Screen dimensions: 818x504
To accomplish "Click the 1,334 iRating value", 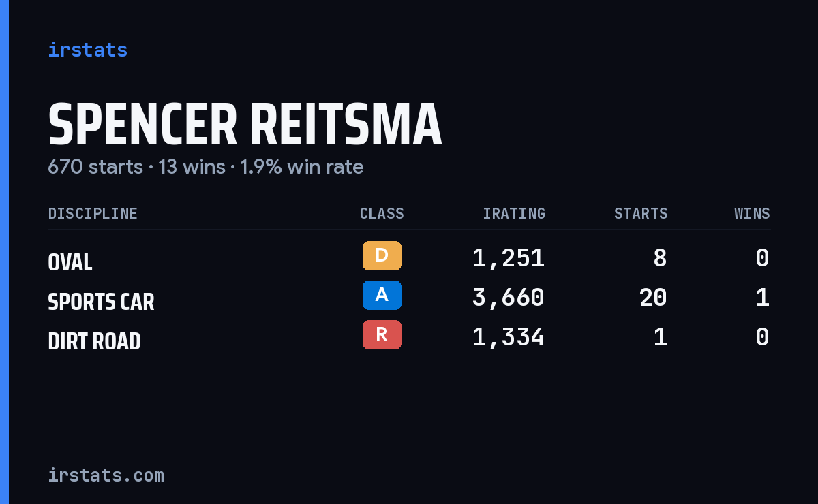I will [x=509, y=338].
